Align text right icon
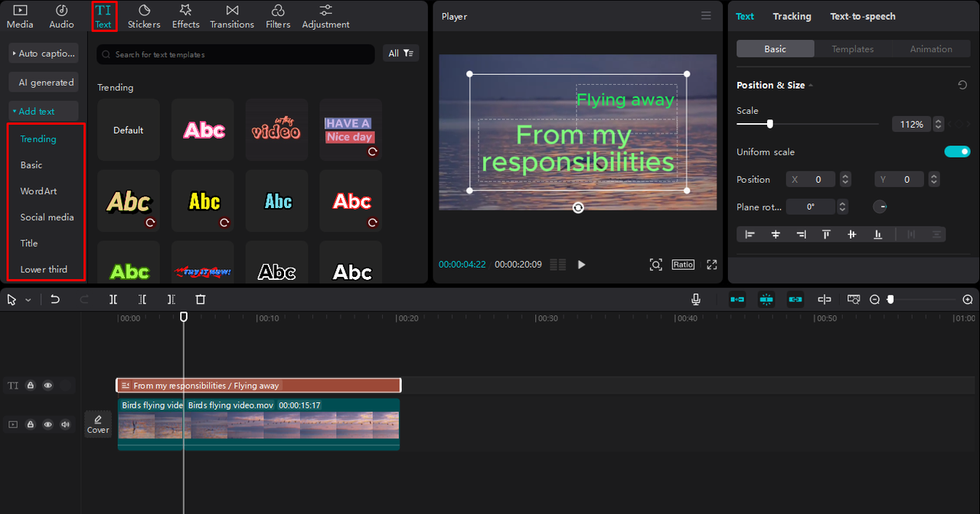This screenshot has height=514, width=980. tap(801, 235)
